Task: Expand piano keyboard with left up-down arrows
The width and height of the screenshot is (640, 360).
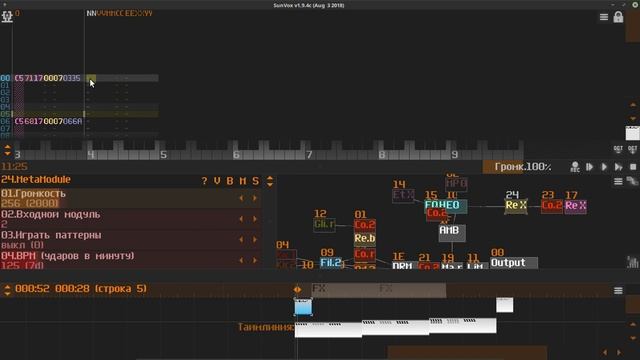Action: pos(7,150)
